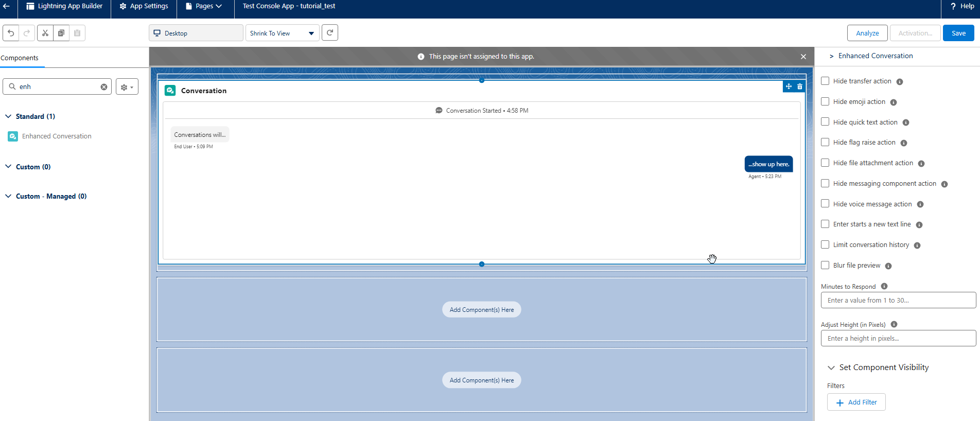Image resolution: width=980 pixels, height=421 pixels.
Task: Select the Components tab
Action: point(20,58)
